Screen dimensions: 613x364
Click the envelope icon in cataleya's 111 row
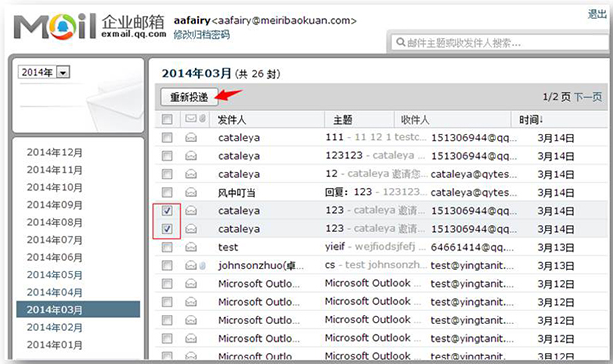tap(191, 138)
